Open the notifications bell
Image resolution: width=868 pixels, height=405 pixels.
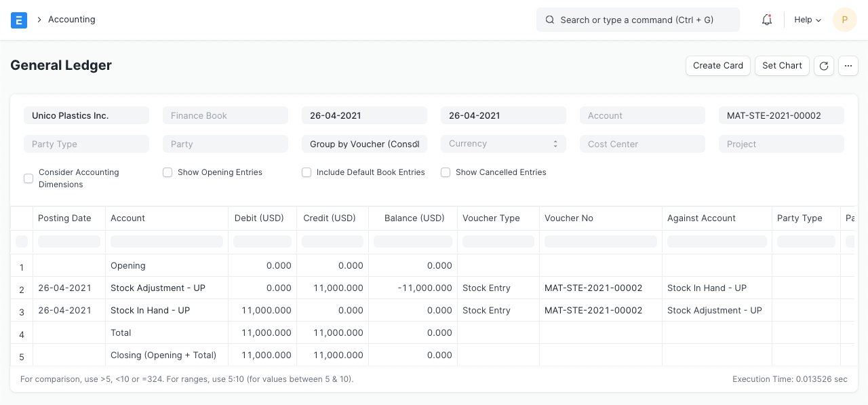point(767,20)
